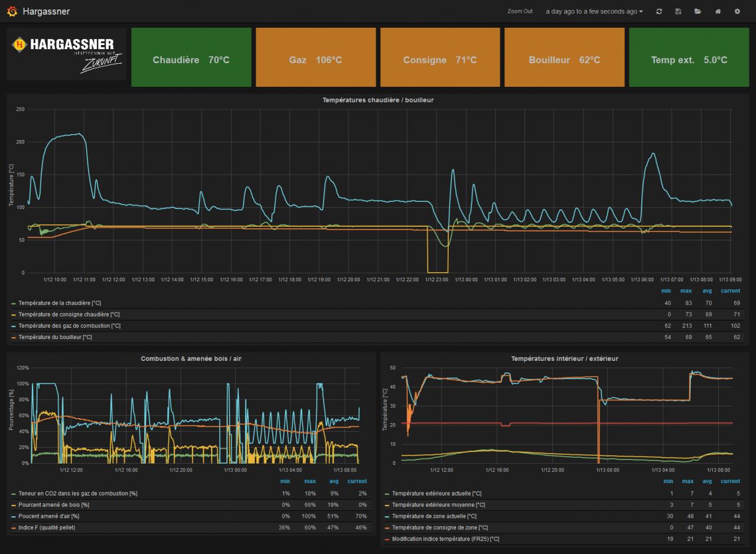756x554 pixels.
Task: Click Modification indice température (FR25) legend
Action: tap(446, 539)
